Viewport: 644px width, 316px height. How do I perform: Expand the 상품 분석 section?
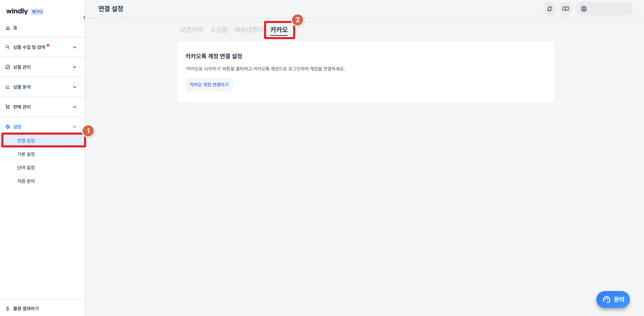click(42, 87)
